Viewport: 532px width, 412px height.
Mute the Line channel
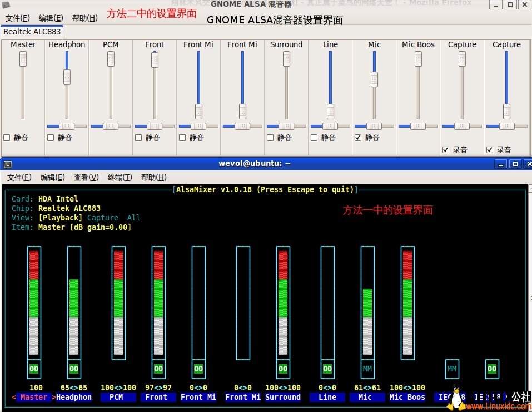[x=315, y=137]
